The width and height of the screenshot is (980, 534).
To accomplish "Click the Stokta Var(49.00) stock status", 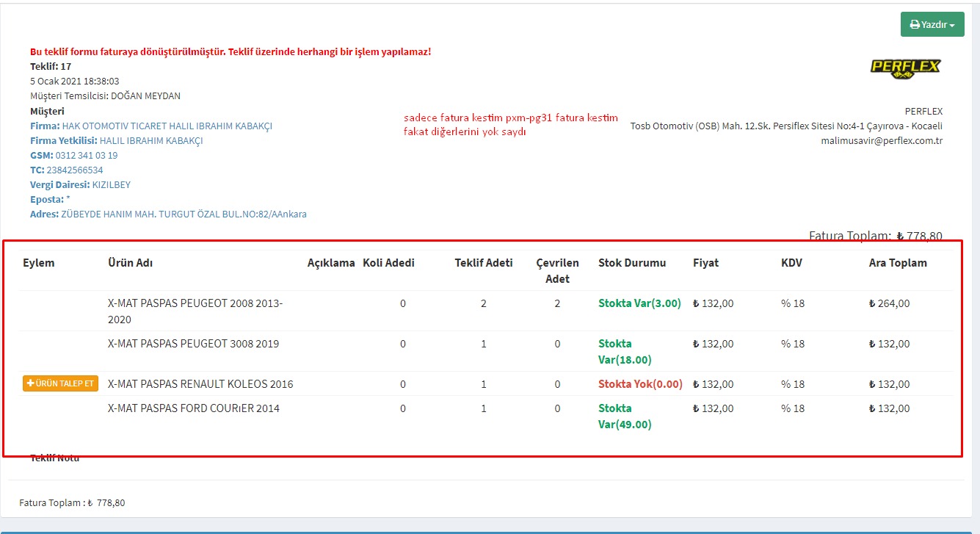I will 624,416.
